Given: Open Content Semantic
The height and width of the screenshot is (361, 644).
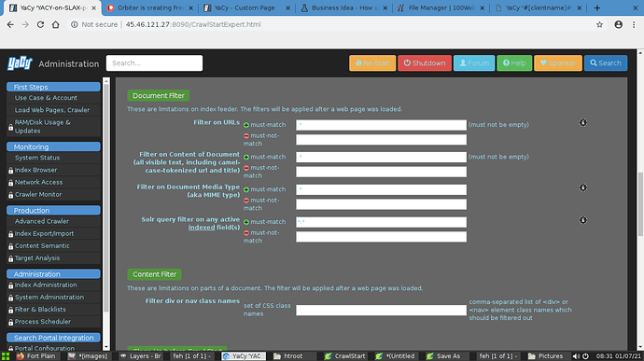Looking at the screenshot, I should click(42, 246).
